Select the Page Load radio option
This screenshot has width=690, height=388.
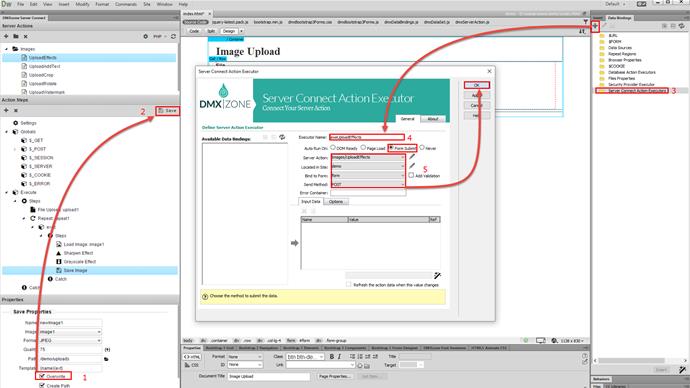pos(363,148)
